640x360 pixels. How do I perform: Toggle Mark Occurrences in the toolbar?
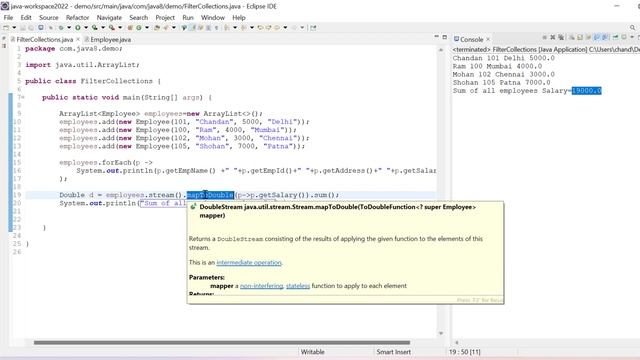193,28
